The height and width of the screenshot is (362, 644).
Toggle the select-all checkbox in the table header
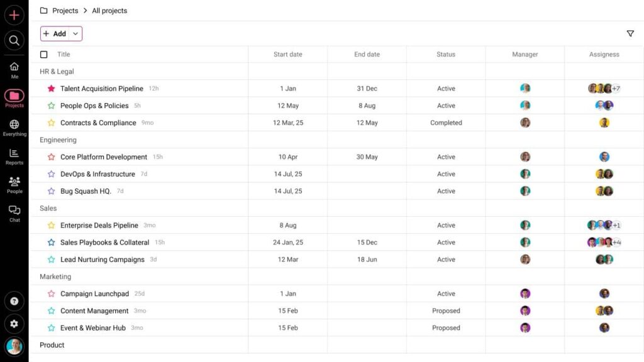click(x=43, y=54)
